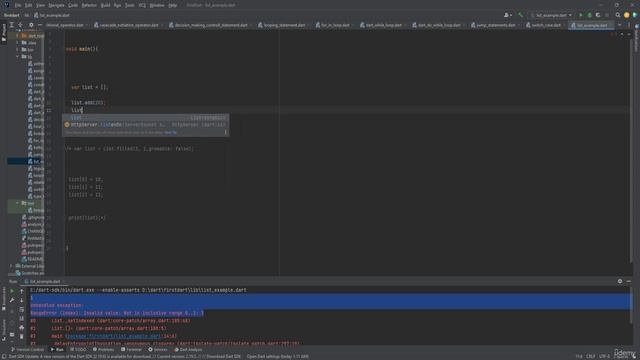Open Problems tool window
This screenshot has width=640, height=360.
point(103,349)
